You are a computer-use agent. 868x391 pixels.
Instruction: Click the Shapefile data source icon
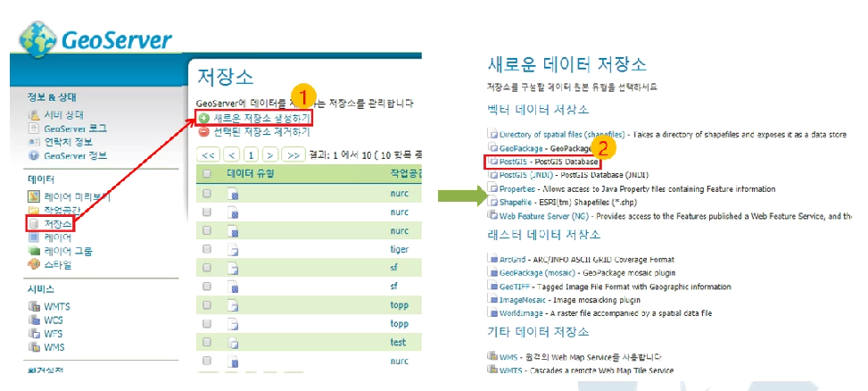[492, 202]
